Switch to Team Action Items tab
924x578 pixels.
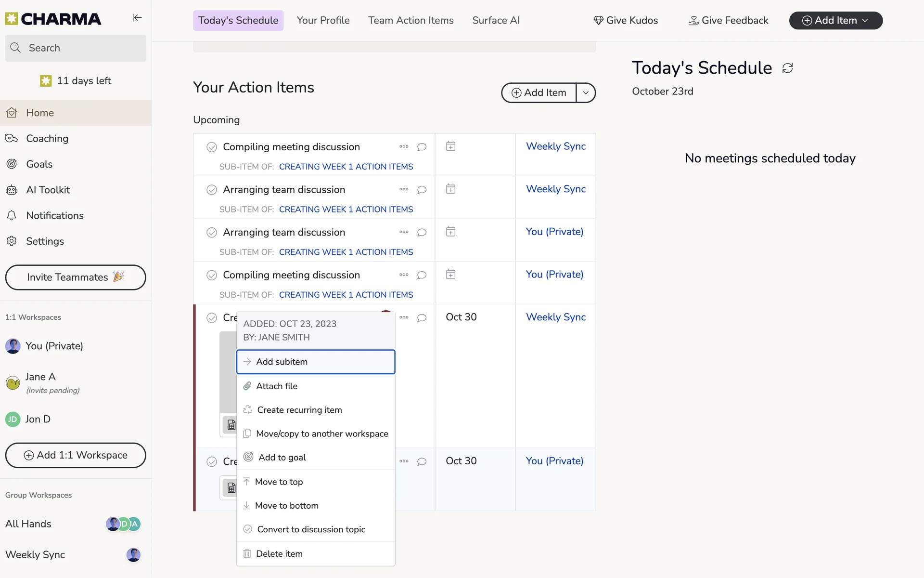411,20
